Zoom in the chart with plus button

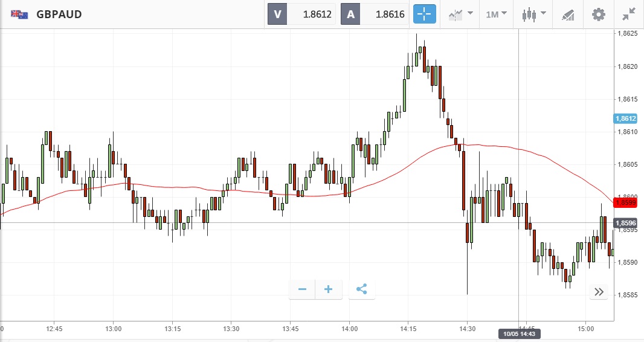tap(329, 289)
